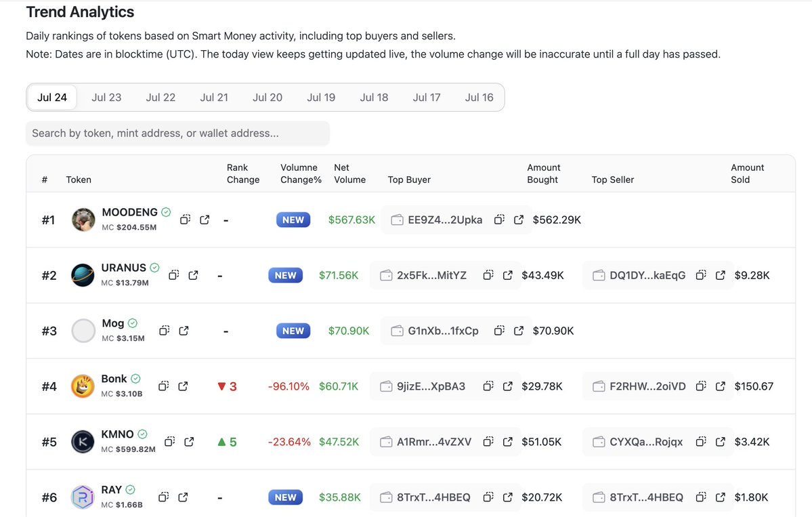Copy the Bonk token address

pos(164,386)
